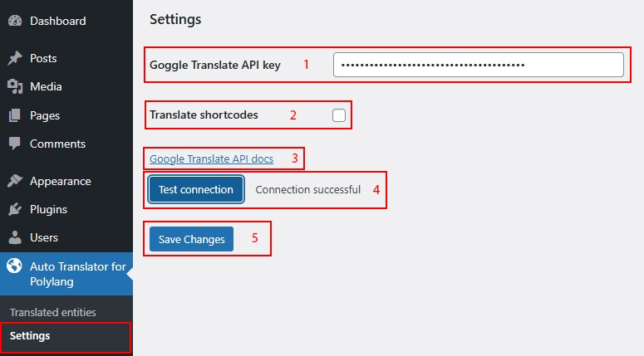This screenshot has height=356, width=644.
Task: Click the Auto Translator globe icon
Action: tap(15, 266)
